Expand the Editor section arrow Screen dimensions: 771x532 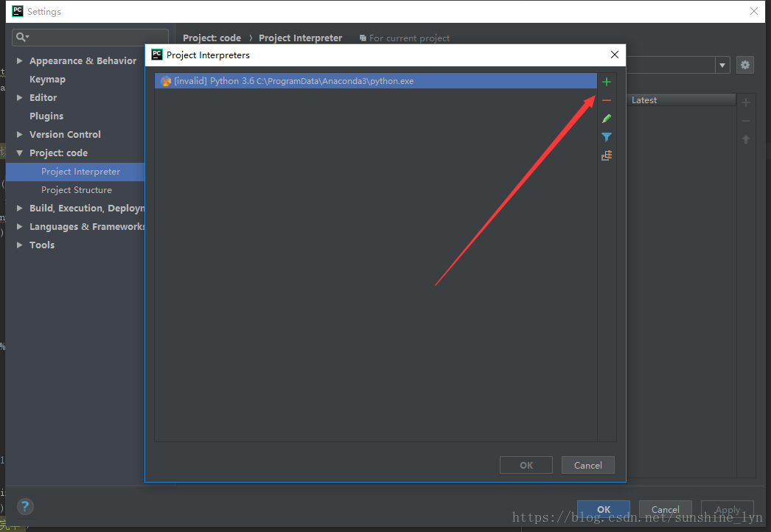pos(19,97)
